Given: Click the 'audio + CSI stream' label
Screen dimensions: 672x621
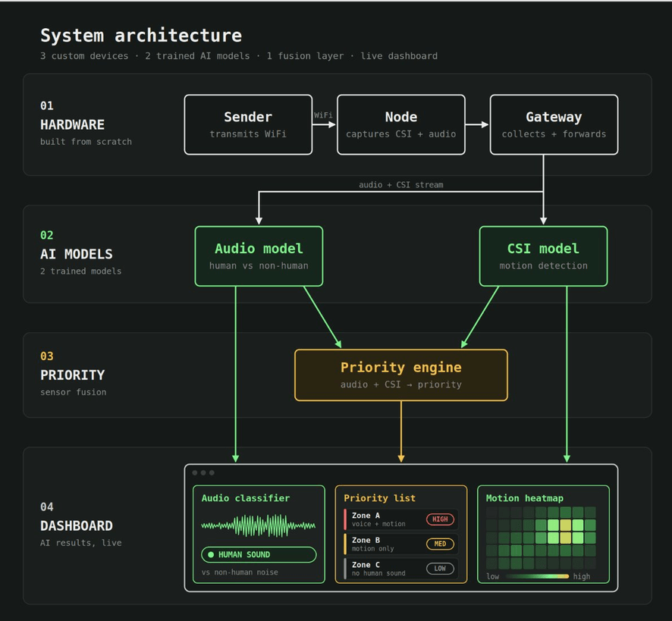Looking at the screenshot, I should [401, 185].
